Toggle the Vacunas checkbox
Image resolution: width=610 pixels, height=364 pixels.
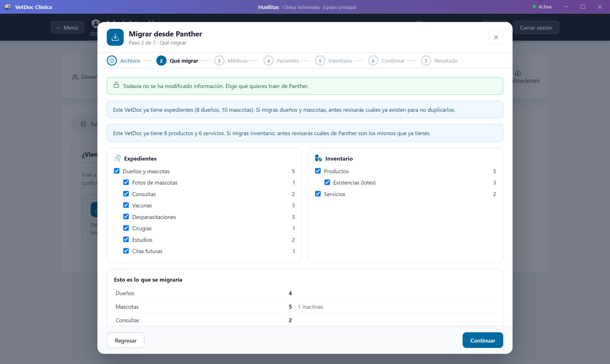tap(126, 205)
